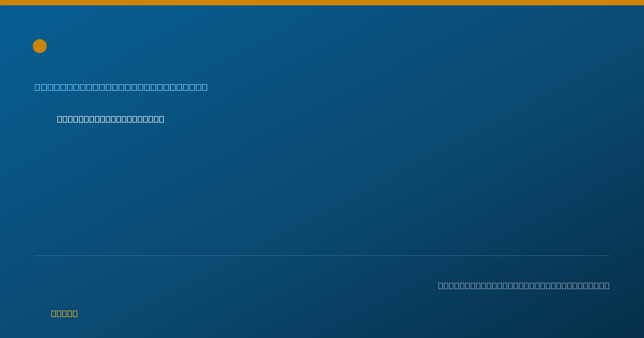Select the gray footer text at bottom-right
Screen dimensions: 644x338
(x=524, y=285)
